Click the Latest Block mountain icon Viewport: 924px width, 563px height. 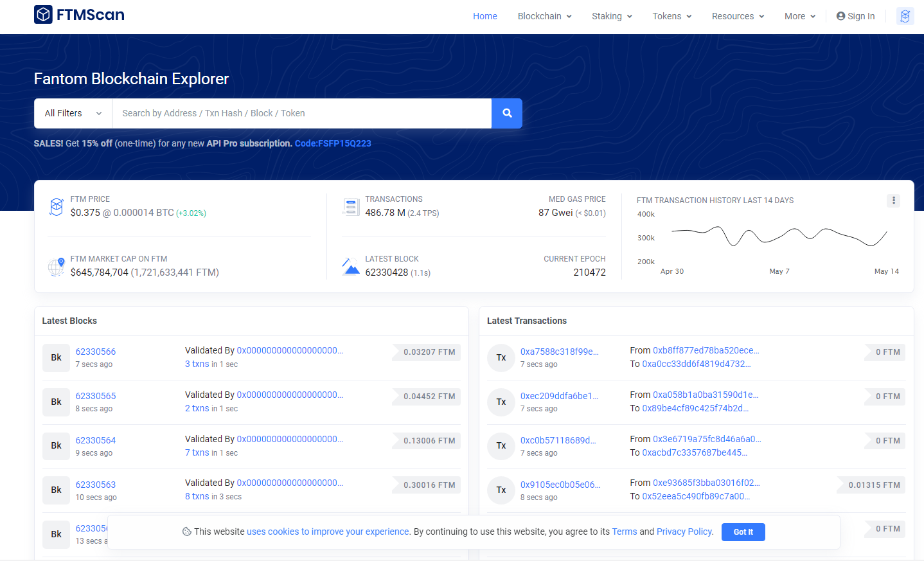(x=351, y=266)
